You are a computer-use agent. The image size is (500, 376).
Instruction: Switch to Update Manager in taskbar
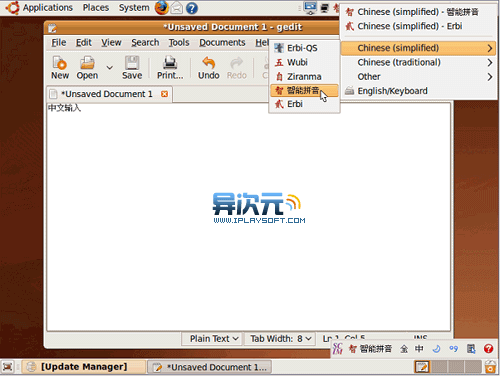84,367
